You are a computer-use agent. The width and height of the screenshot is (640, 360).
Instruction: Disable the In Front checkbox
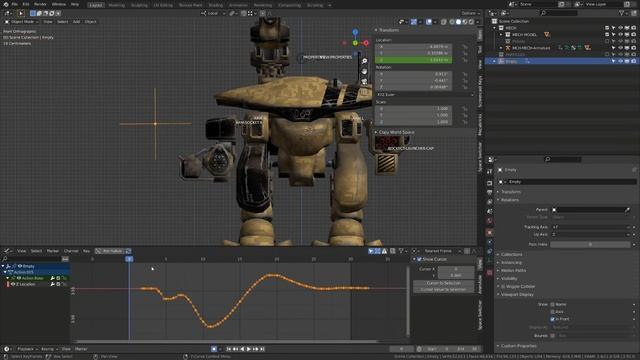pos(553,319)
